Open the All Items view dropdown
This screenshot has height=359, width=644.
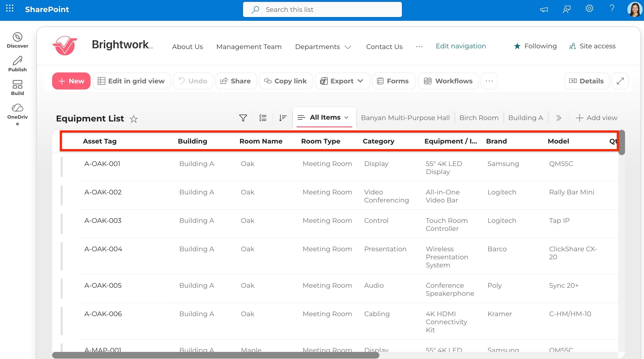point(324,117)
